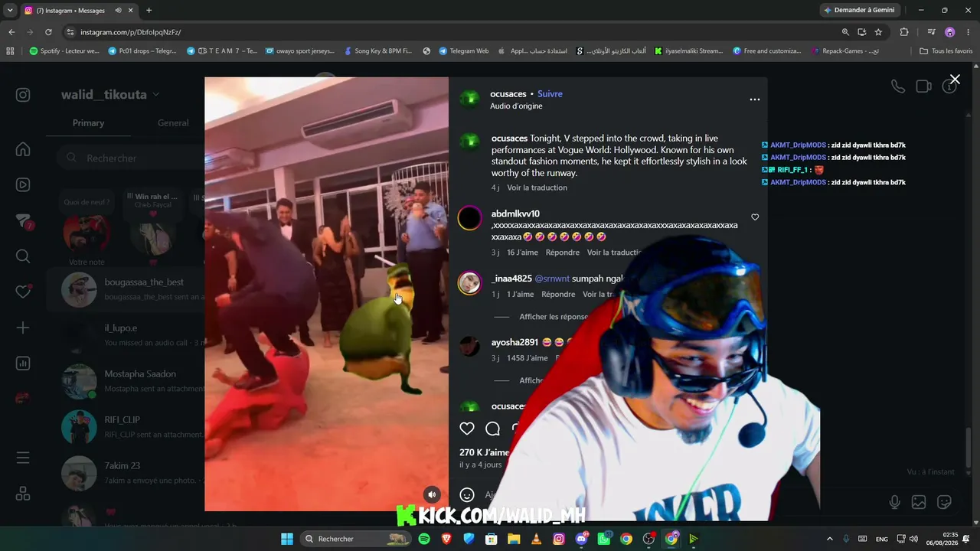Click the Instagram logo in the sidebar
This screenshot has height=551, width=980.
click(x=23, y=95)
